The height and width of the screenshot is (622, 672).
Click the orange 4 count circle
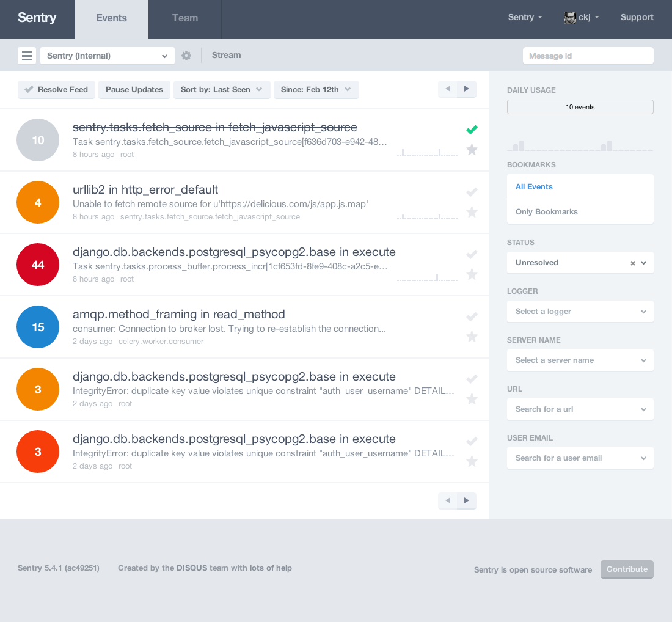coord(38,202)
